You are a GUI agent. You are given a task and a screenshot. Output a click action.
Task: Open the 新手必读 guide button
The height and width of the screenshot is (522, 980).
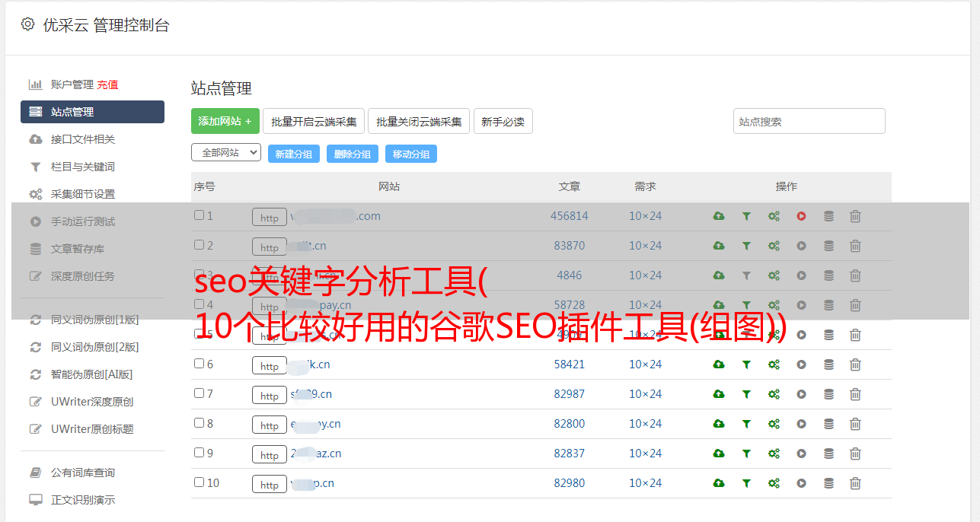click(x=503, y=121)
